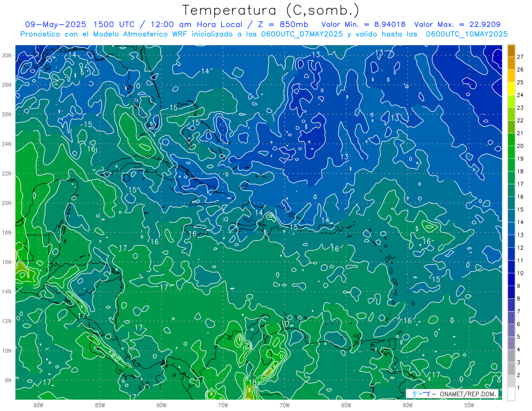
Task: Click the 26N latitude axis label
Action: coord(7,114)
